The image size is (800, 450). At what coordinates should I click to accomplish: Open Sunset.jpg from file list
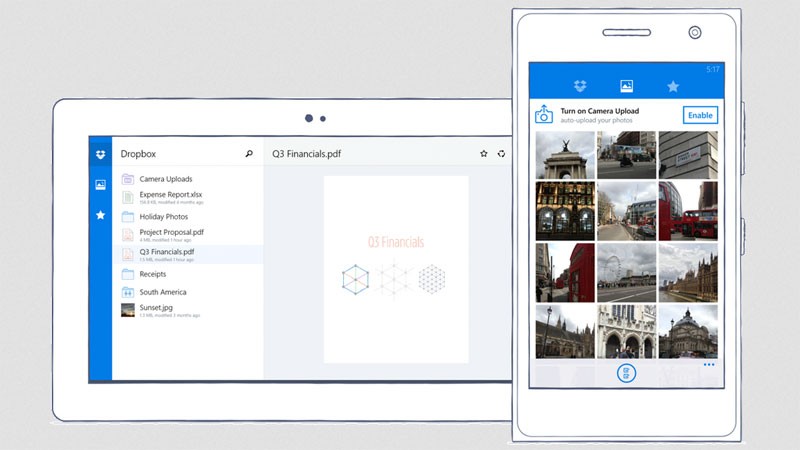coord(160,310)
